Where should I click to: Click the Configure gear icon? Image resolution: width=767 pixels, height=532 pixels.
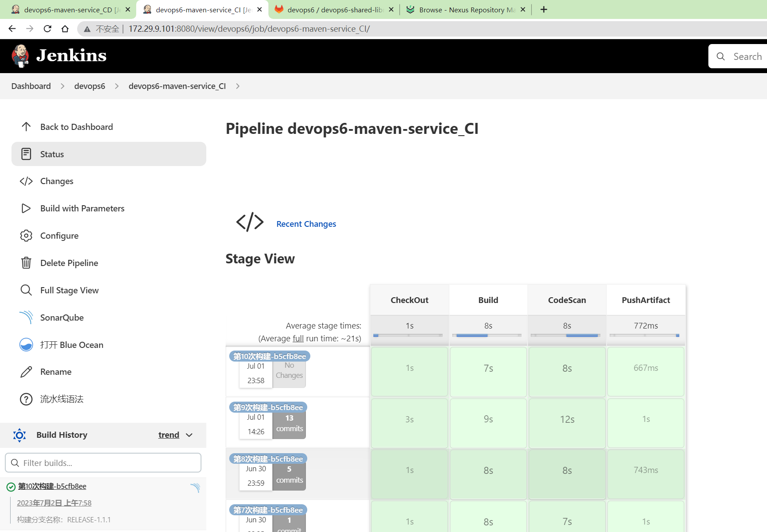pyautogui.click(x=26, y=236)
